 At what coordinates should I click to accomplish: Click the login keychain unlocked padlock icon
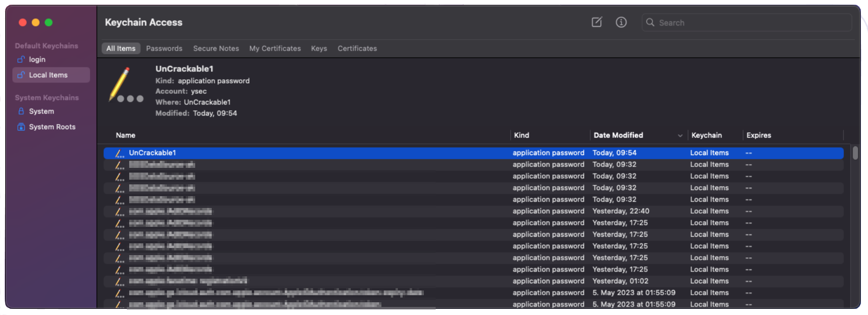21,59
